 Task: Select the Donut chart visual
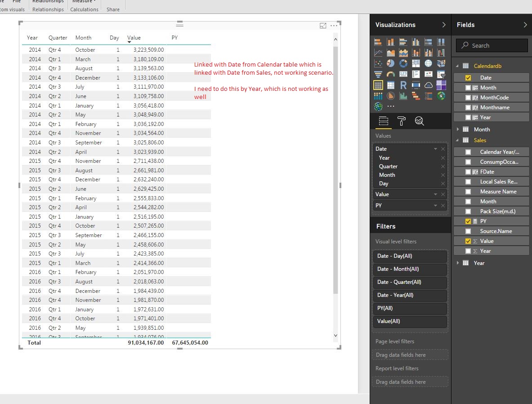click(403, 63)
